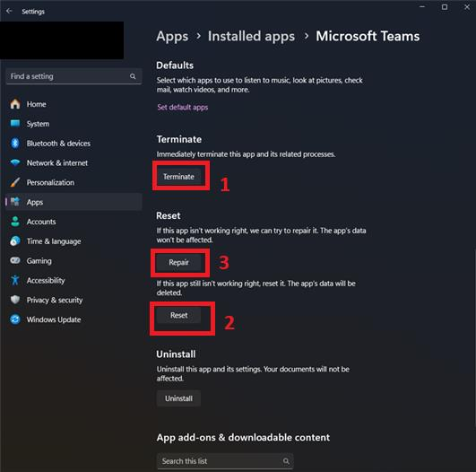
Task: Open System settings
Action: 74,124
